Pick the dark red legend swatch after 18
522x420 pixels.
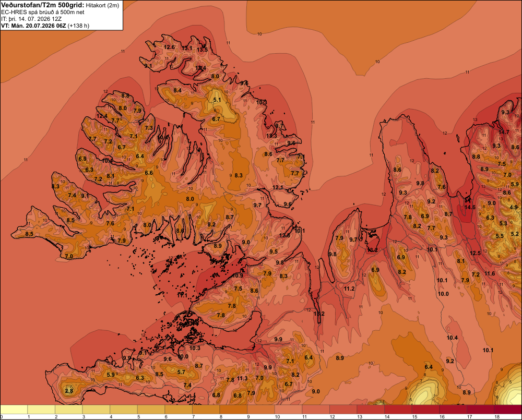(508, 410)
